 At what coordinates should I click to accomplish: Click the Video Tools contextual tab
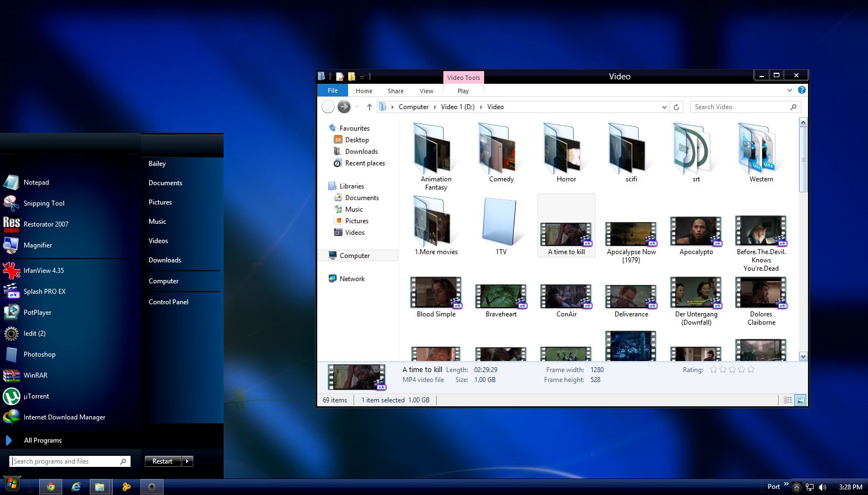tap(464, 78)
